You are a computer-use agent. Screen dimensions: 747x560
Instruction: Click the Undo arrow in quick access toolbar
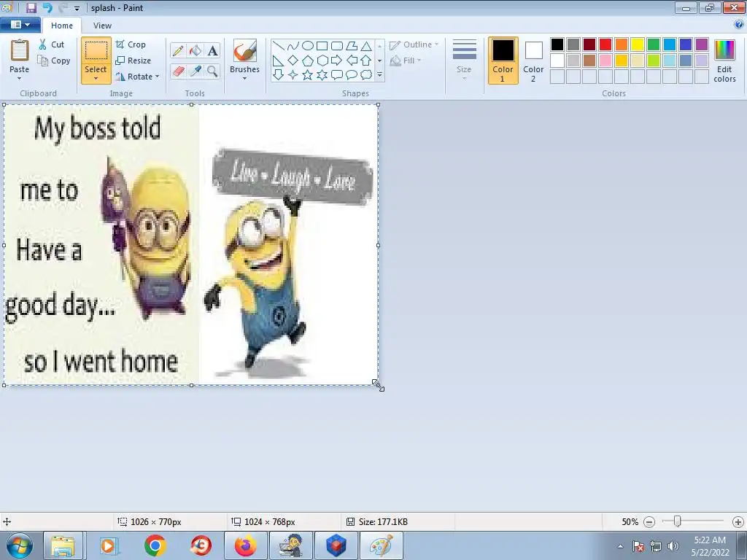pos(47,7)
